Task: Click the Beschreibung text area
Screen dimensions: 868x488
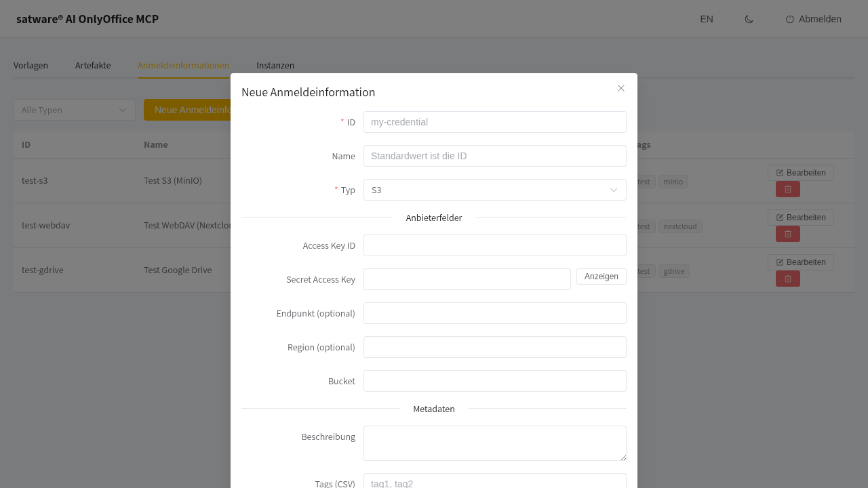Action: click(495, 443)
